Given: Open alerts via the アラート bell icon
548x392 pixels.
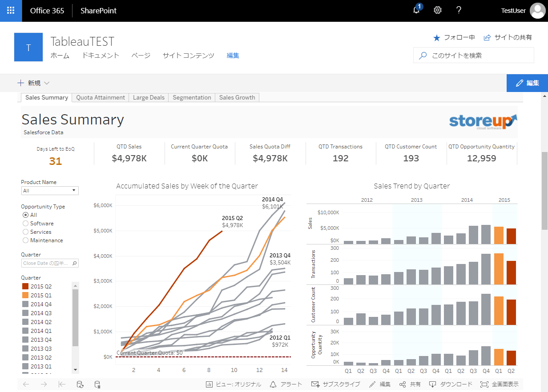Looking at the screenshot, I should 286,384.
